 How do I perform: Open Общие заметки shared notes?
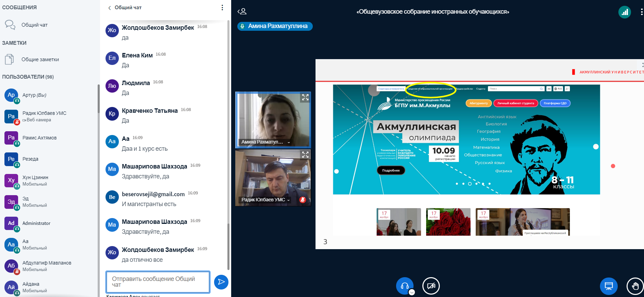[40, 59]
